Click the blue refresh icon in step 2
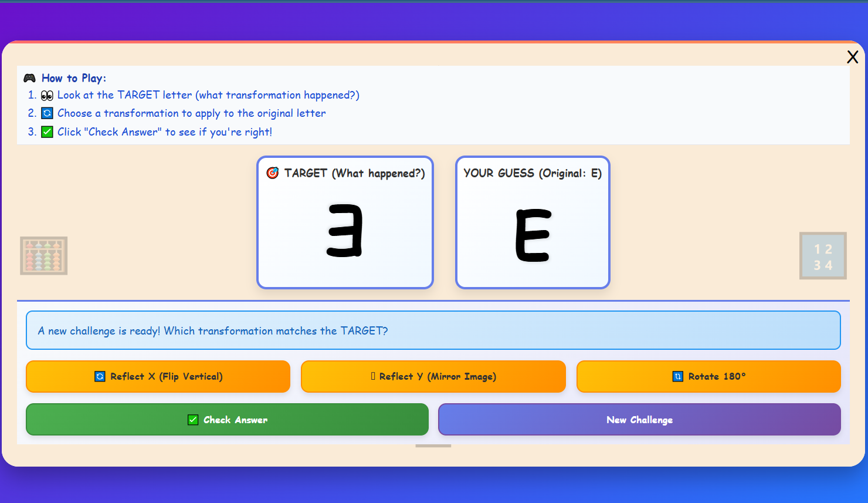 47,113
